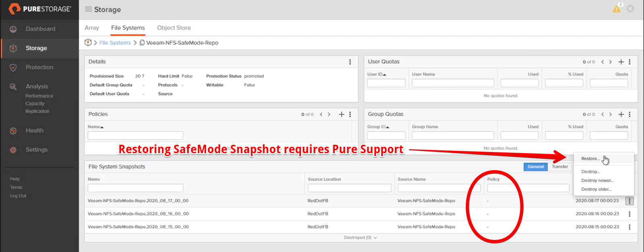The image size is (644, 252).
Task: Open Group Quotas options menu
Action: click(630, 115)
